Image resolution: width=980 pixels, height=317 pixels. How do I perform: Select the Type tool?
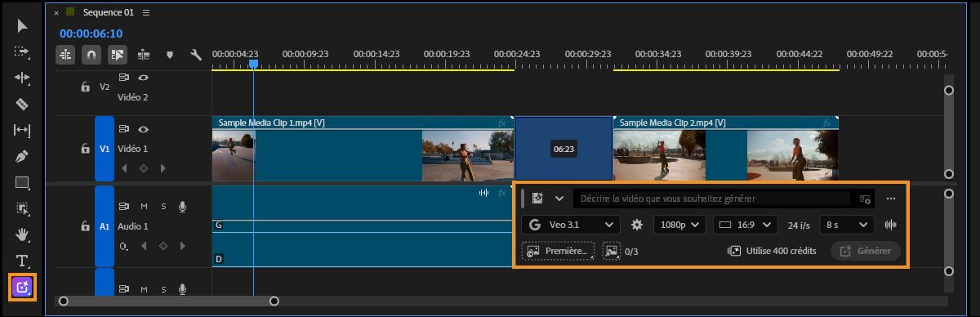(x=22, y=261)
